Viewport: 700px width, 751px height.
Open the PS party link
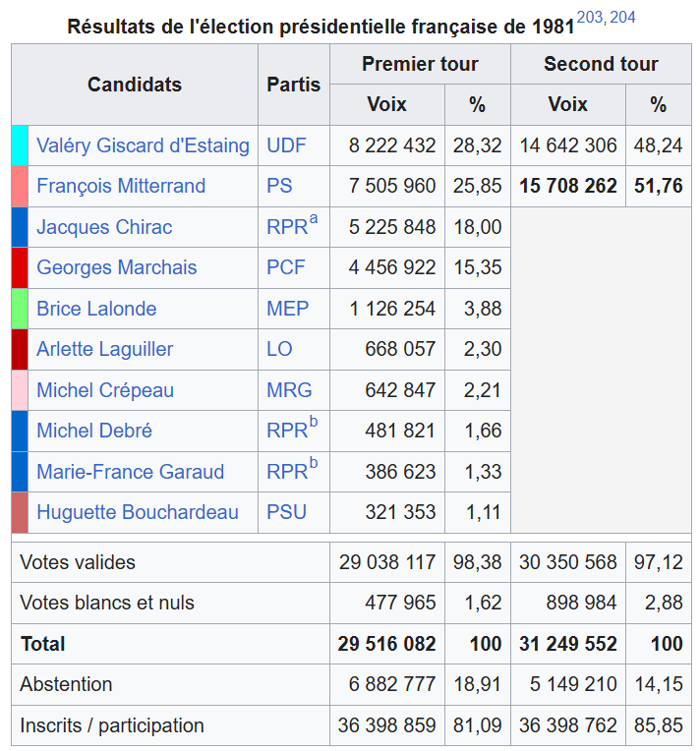point(279,186)
